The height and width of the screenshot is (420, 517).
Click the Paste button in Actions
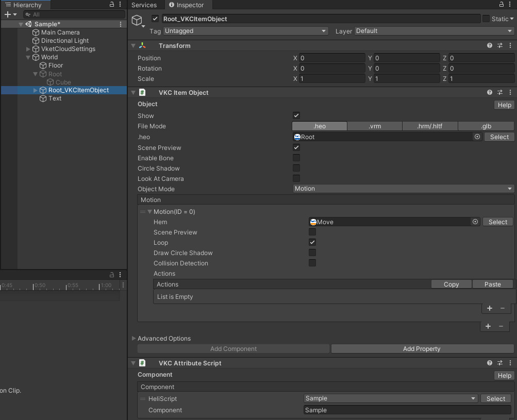tap(492, 284)
